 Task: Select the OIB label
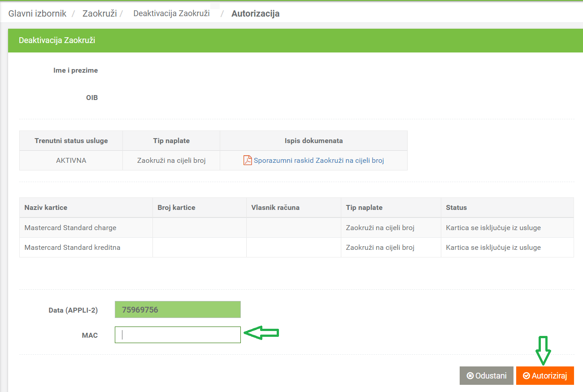92,97
